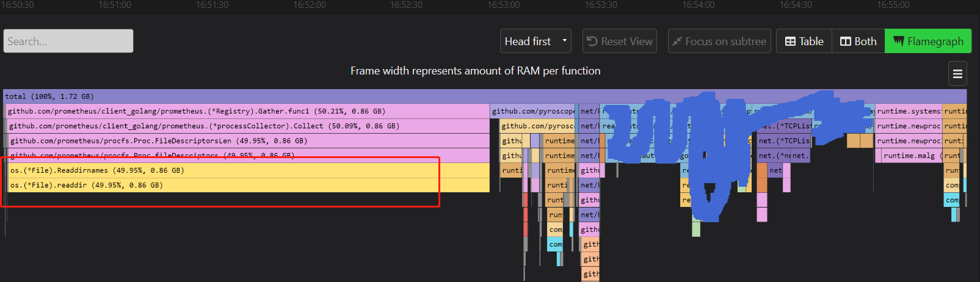Switch to Both view
980x282 pixels.
(858, 41)
